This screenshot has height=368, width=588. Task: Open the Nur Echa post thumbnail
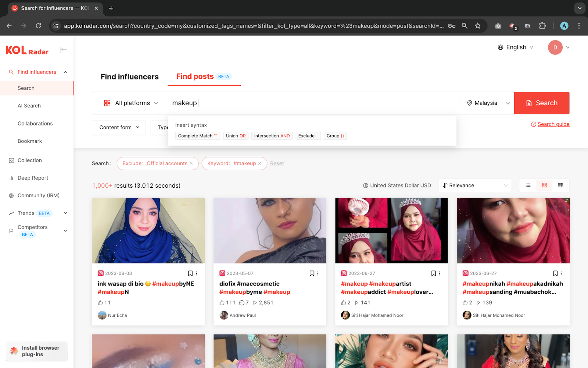(148, 231)
